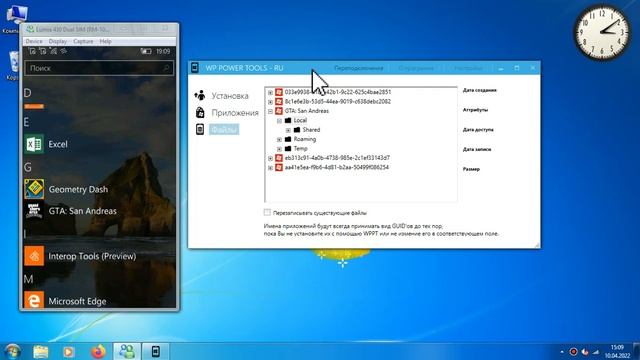Click the WP Power Tools title bar phone icon
The image size is (640, 360).
[x=195, y=68]
